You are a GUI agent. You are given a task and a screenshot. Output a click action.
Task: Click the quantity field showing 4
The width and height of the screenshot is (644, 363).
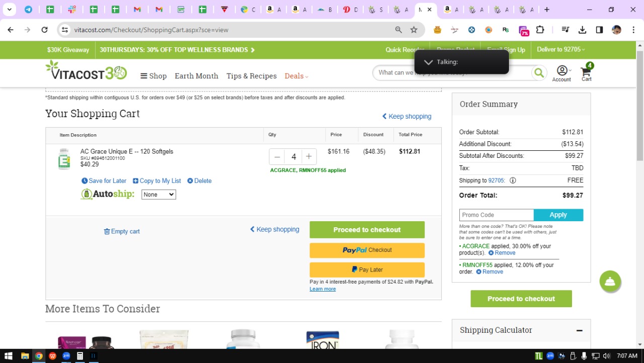[x=293, y=157]
